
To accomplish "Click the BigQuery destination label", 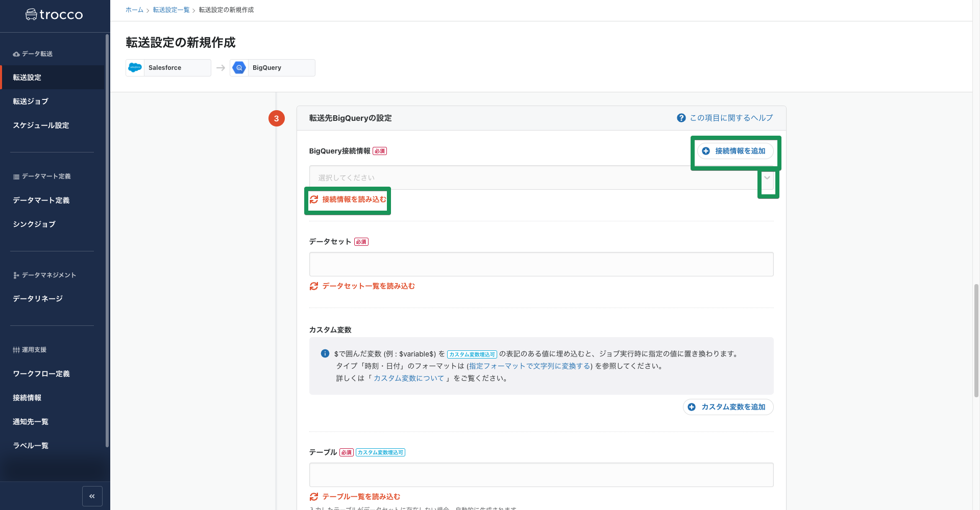I will point(267,68).
